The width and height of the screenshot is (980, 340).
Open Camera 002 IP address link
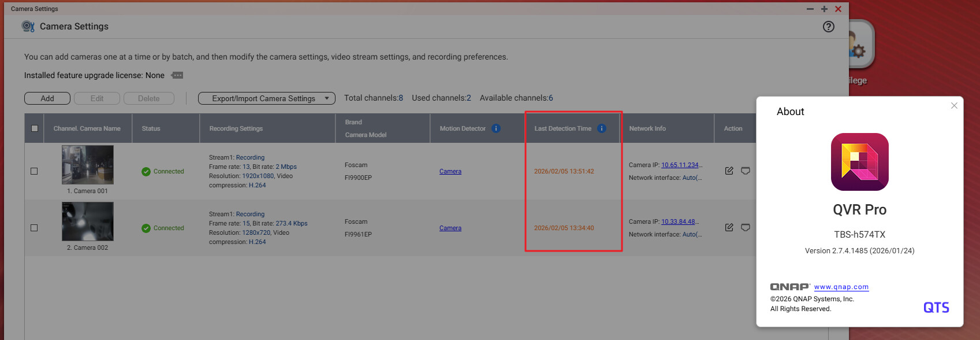(x=679, y=221)
